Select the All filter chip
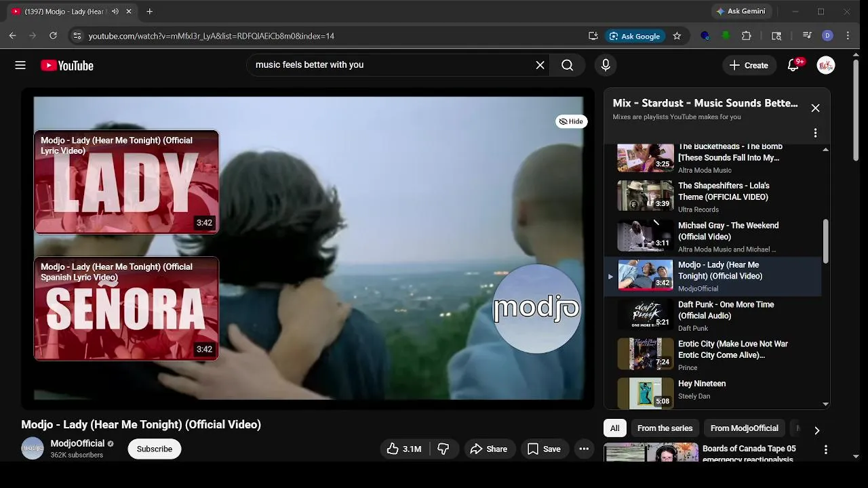The width and height of the screenshot is (868, 488). click(x=614, y=428)
